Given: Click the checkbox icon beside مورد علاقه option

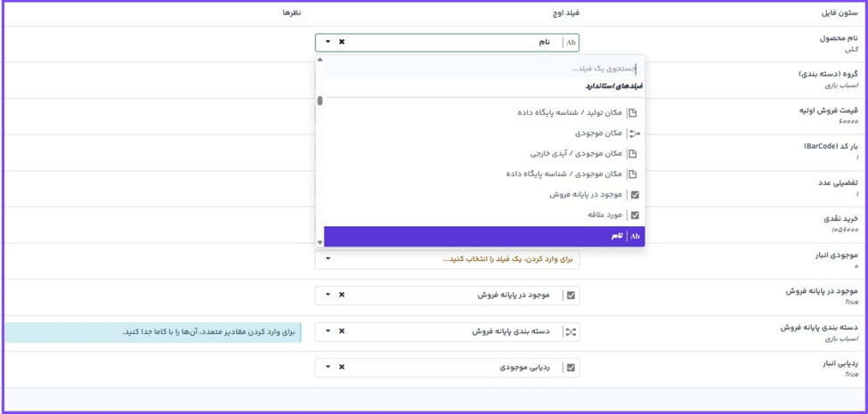Looking at the screenshot, I should (x=635, y=215).
